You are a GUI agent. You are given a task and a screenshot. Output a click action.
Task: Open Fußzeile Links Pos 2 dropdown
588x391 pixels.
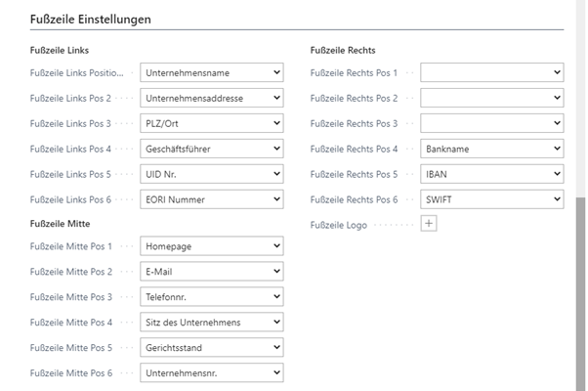click(x=212, y=98)
